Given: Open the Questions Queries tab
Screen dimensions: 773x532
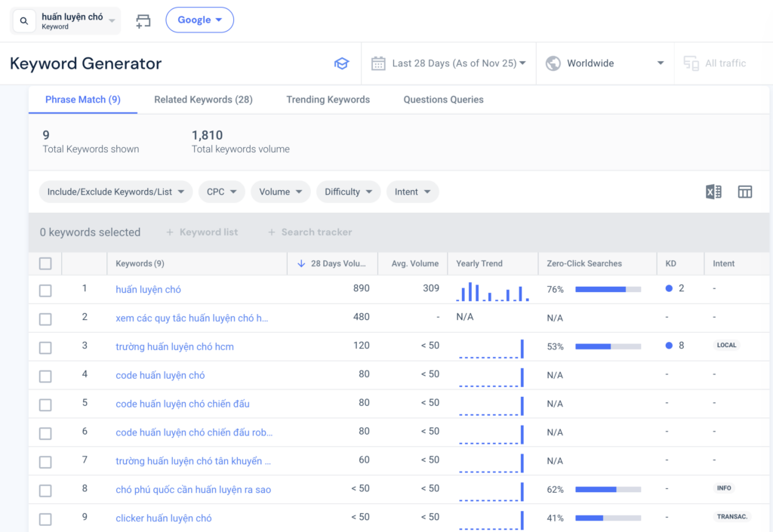Looking at the screenshot, I should click(x=443, y=99).
